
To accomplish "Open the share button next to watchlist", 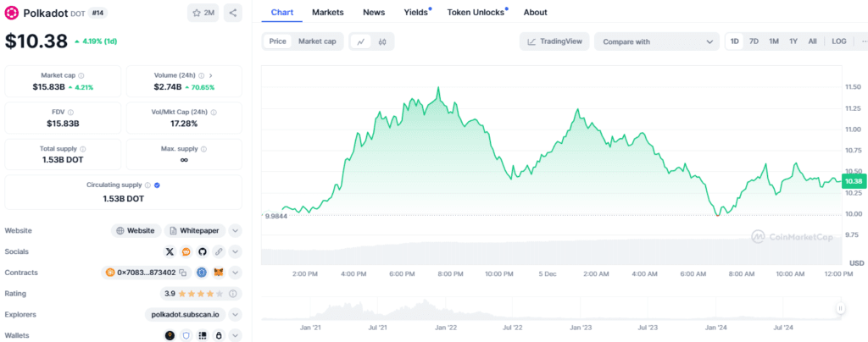I will coord(233,13).
